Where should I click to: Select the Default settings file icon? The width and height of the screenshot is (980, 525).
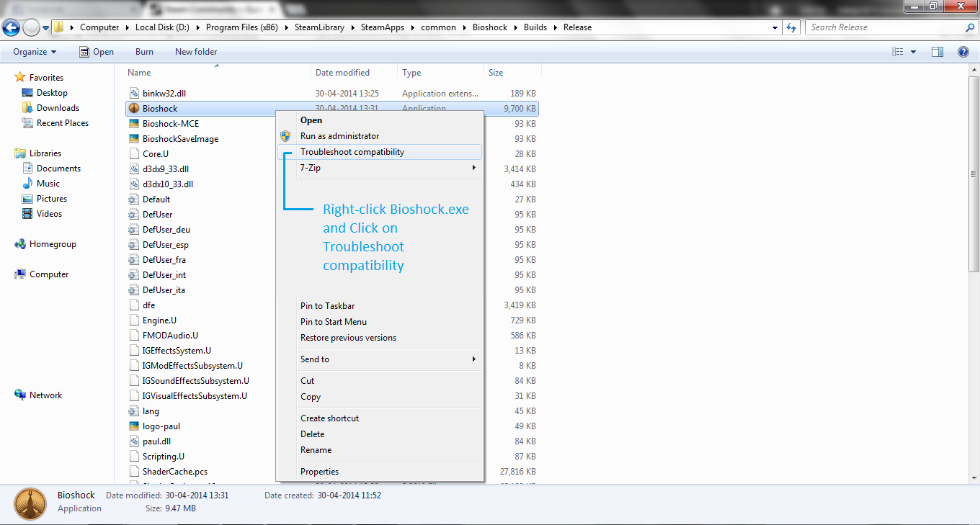pos(134,199)
